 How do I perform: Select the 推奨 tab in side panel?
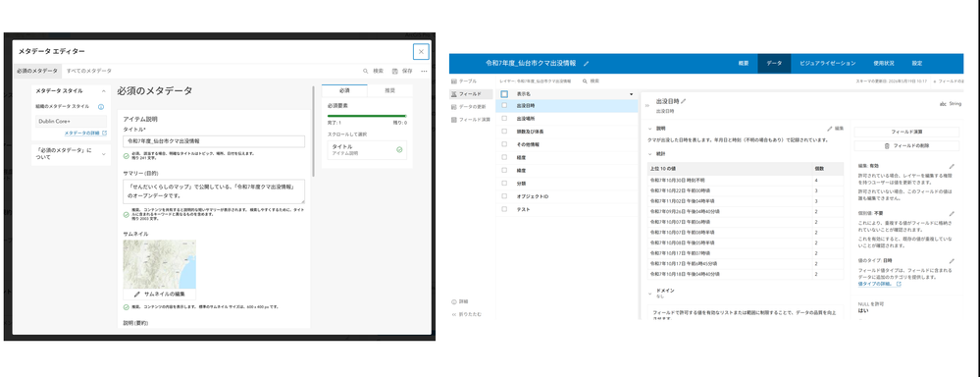click(389, 90)
